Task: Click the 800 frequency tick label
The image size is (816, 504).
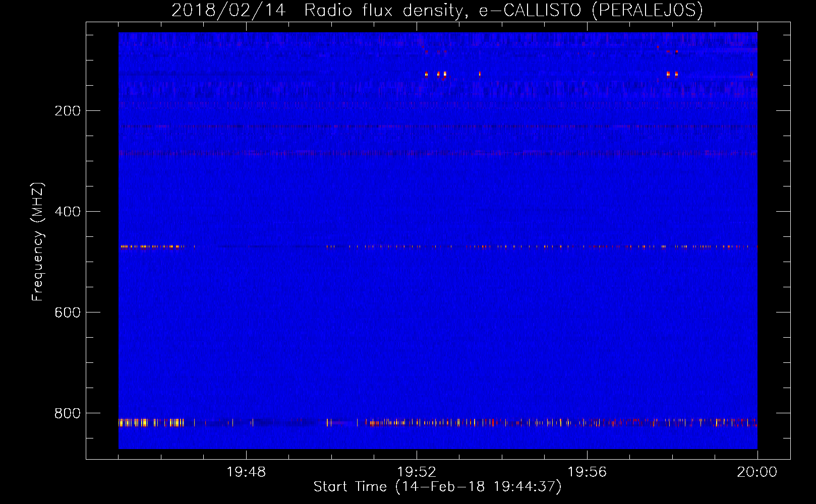Action: click(68, 413)
